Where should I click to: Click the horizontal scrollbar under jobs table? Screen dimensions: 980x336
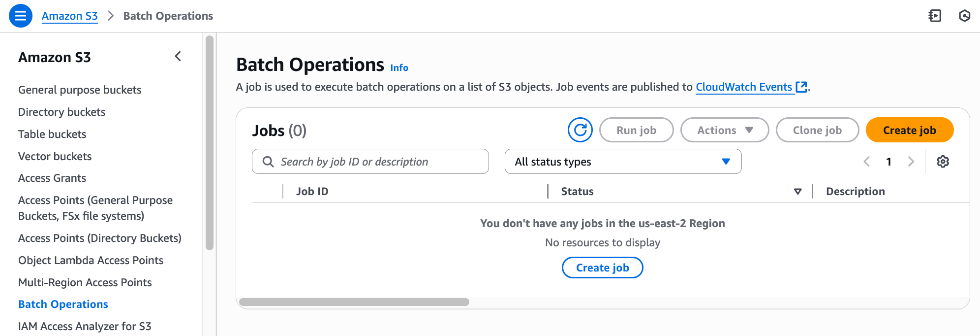[354, 302]
